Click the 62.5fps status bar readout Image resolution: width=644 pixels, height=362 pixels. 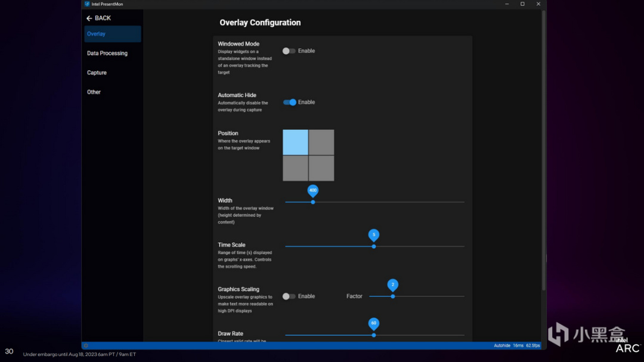[x=533, y=345]
